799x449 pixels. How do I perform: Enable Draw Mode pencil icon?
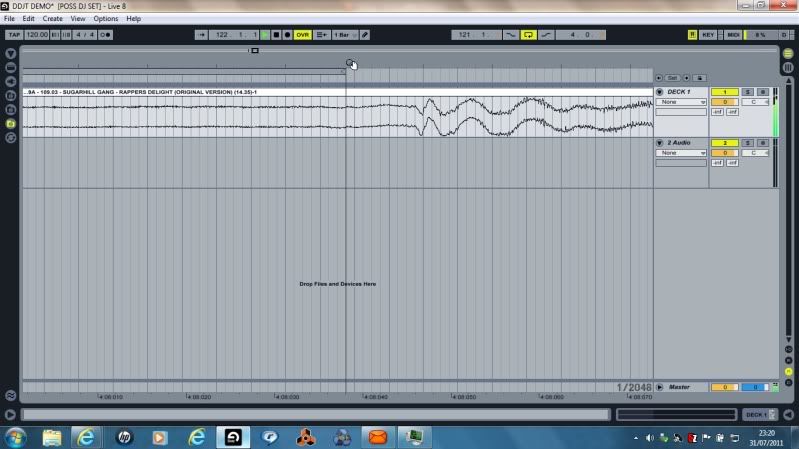click(365, 35)
